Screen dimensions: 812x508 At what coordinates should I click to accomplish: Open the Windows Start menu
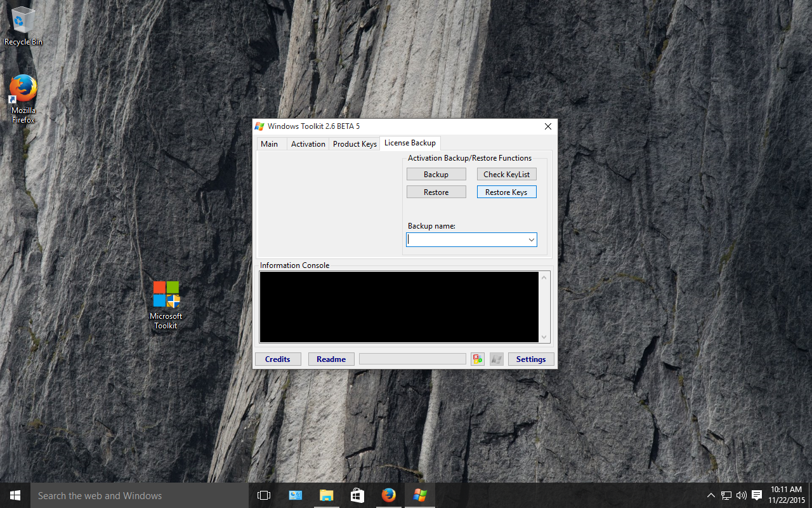coord(15,495)
